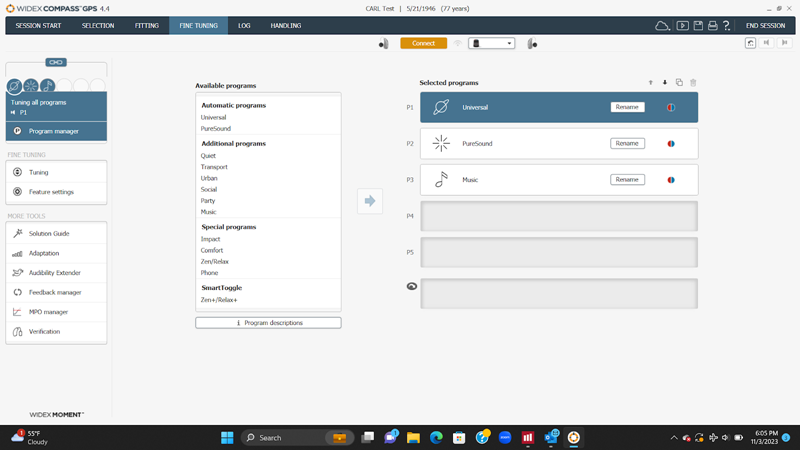Screen dimensions: 800x450
Task: Go to Session Start tab
Action: pyautogui.click(x=38, y=26)
